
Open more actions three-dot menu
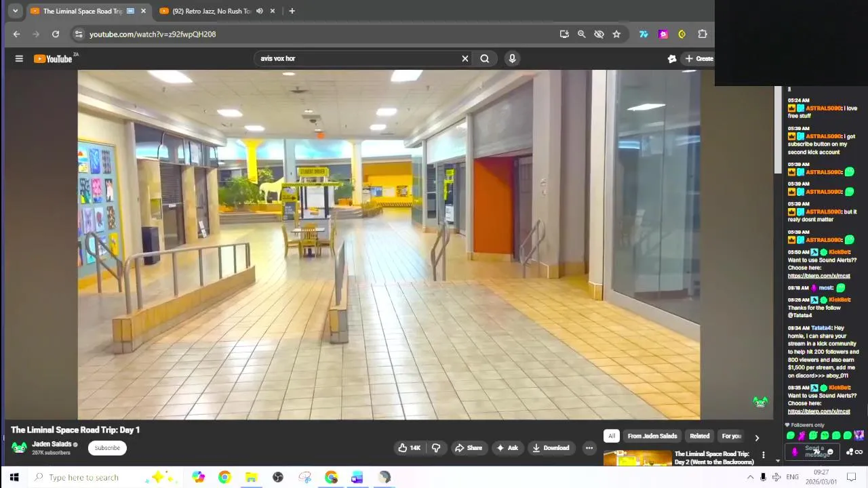589,448
